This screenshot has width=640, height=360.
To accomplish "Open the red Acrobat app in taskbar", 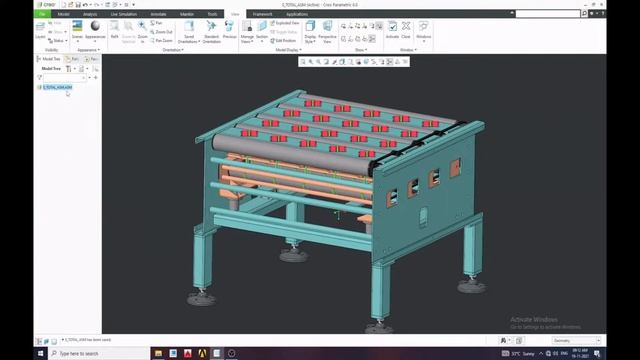I will click(188, 353).
